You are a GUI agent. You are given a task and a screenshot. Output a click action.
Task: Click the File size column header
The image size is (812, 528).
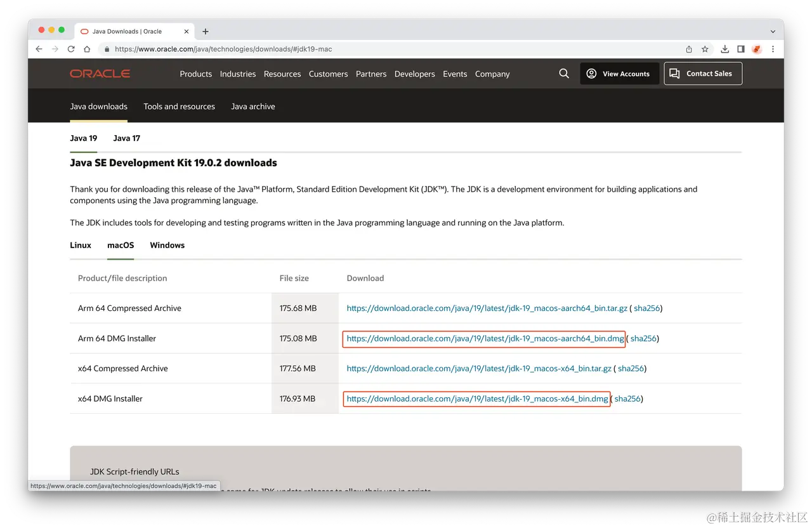pyautogui.click(x=294, y=279)
